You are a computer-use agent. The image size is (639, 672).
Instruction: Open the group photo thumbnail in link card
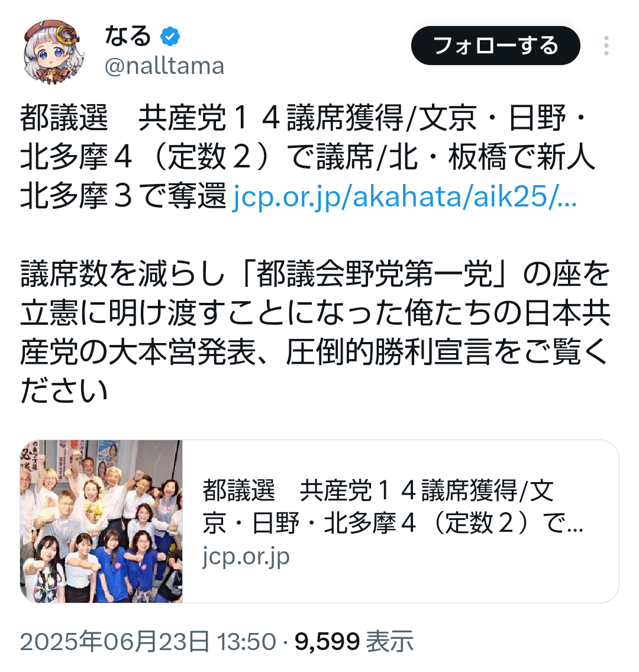101,521
